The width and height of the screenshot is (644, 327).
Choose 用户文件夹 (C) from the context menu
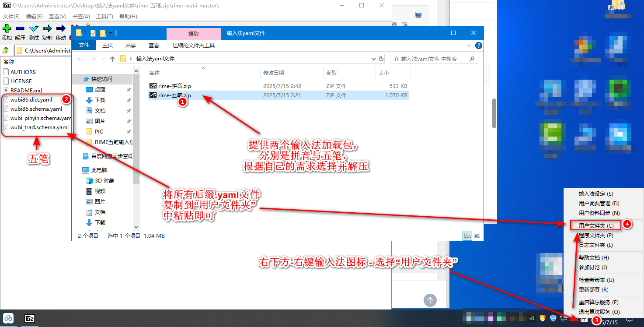(596, 226)
